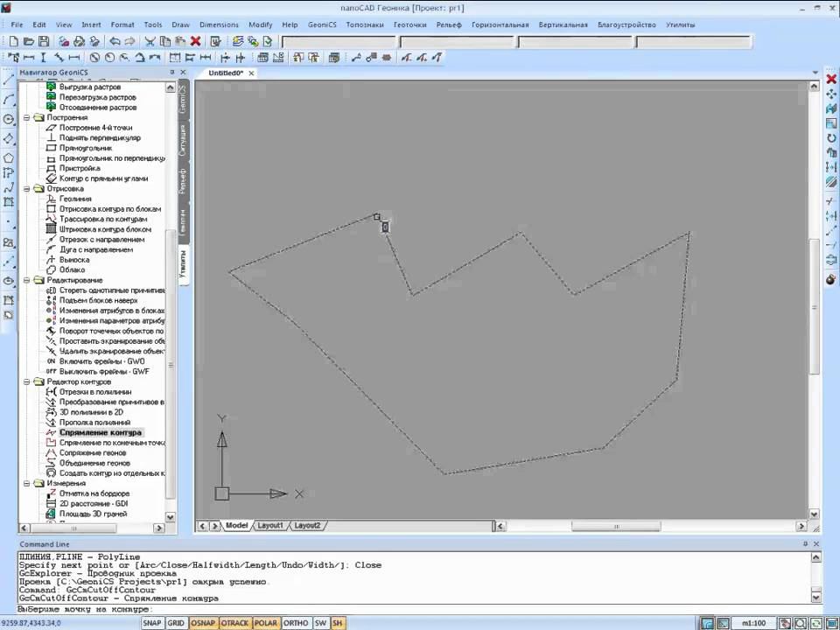840x630 pixels.
Task: Select Отрезки в полилинии tree item
Action: 95,392
